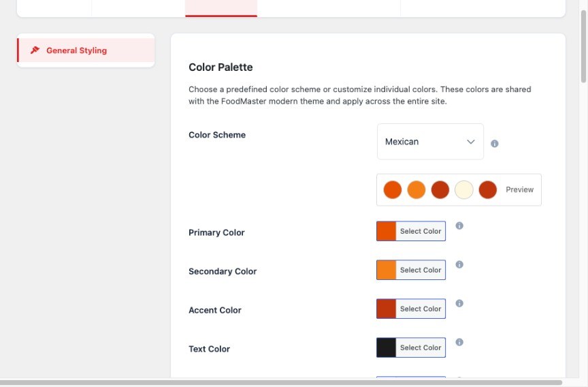Open the Color Scheme dropdown showing Mexican
The height and width of the screenshot is (387, 588).
(430, 142)
